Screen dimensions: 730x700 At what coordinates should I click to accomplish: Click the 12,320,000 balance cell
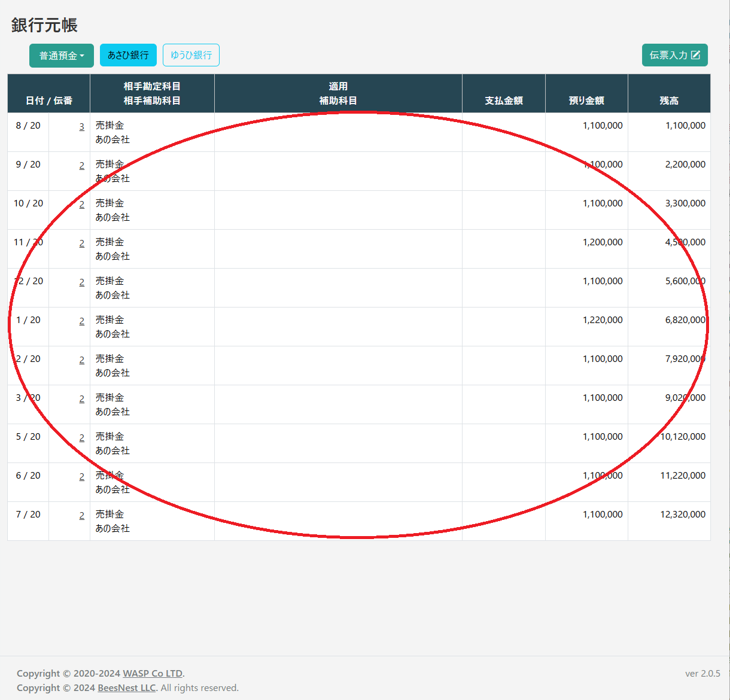[x=682, y=515]
